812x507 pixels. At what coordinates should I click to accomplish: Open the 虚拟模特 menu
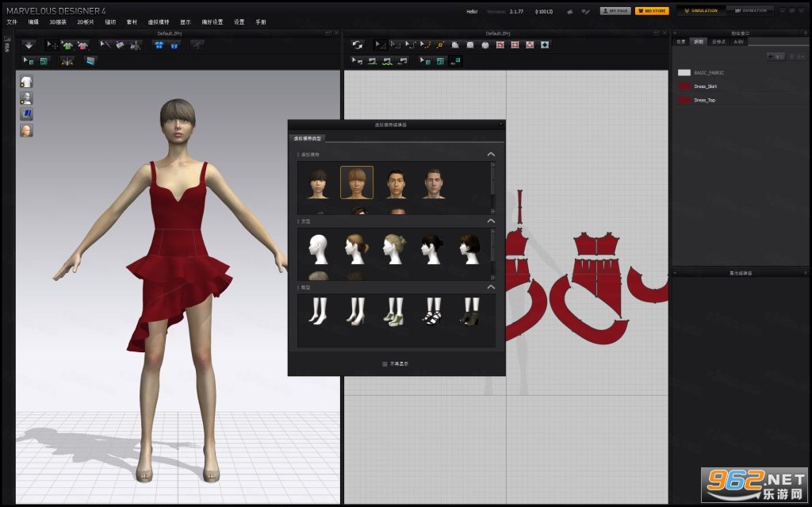point(159,22)
